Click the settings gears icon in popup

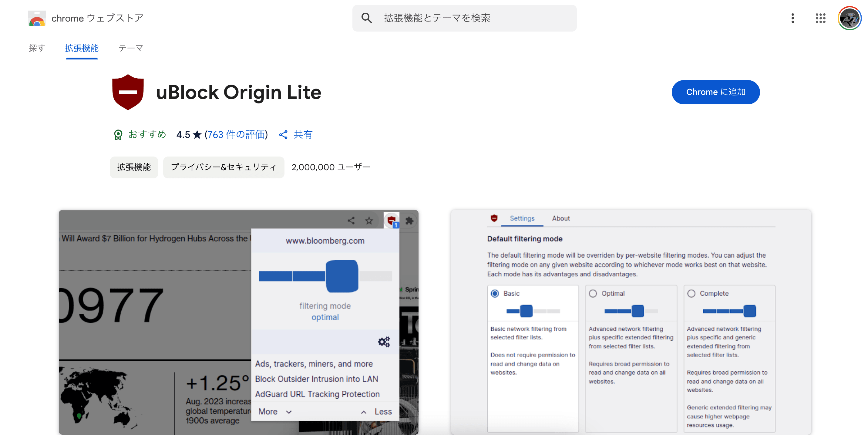[384, 342]
